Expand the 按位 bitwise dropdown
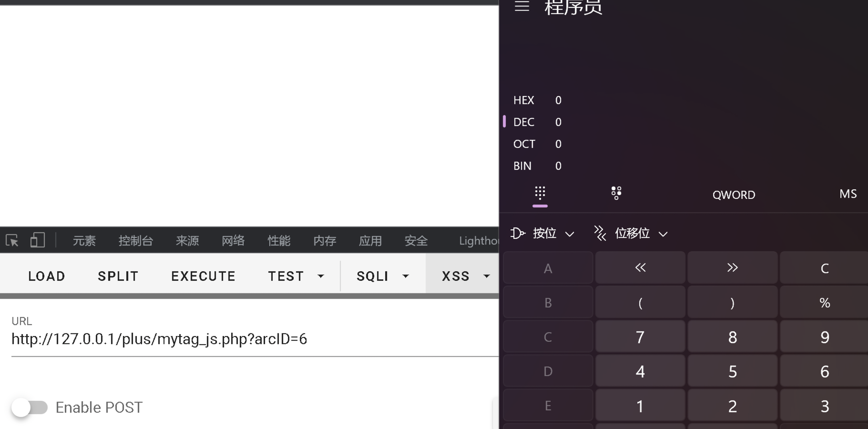This screenshot has height=429, width=868. [x=542, y=233]
